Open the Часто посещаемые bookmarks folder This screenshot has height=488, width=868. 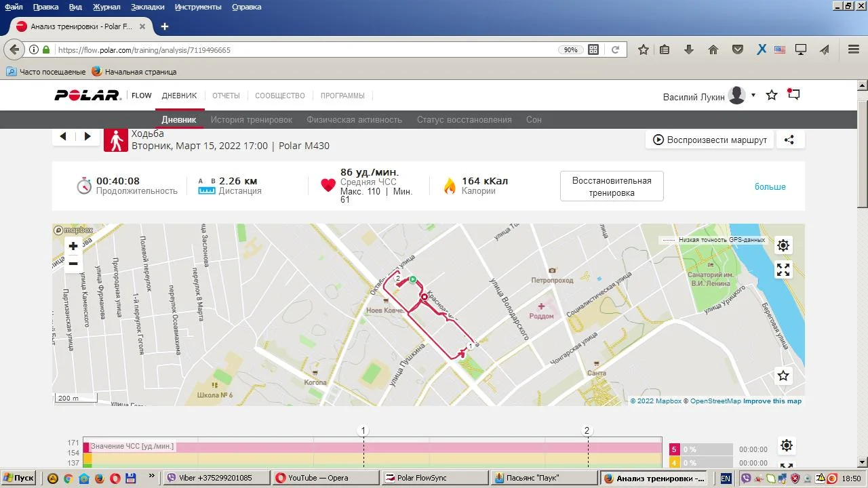tap(46, 71)
